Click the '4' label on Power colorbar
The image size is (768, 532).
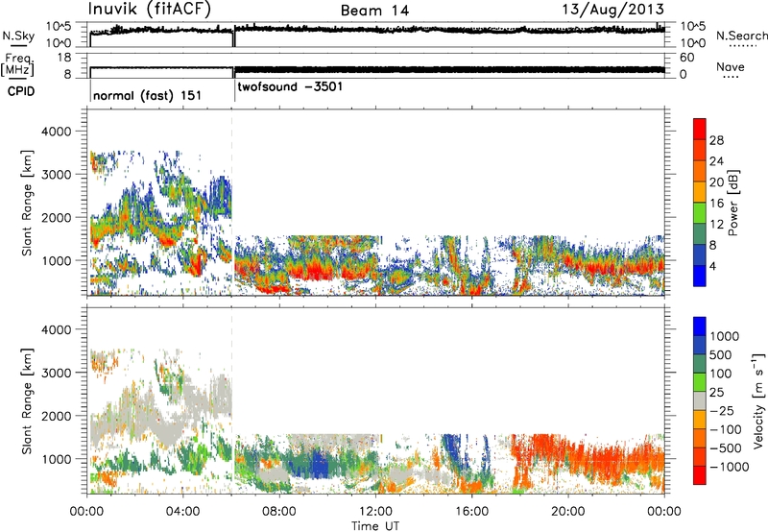(x=713, y=267)
